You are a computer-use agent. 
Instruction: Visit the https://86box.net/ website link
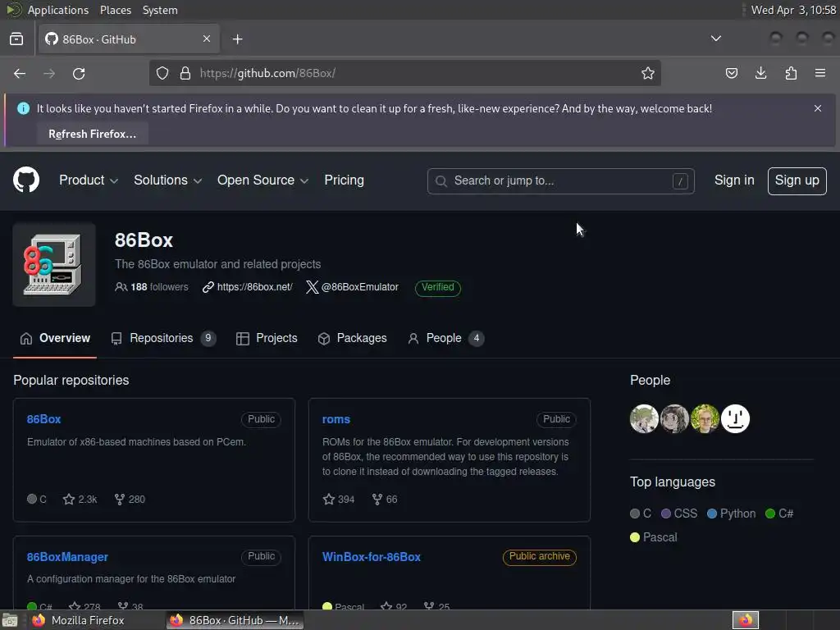coord(248,287)
